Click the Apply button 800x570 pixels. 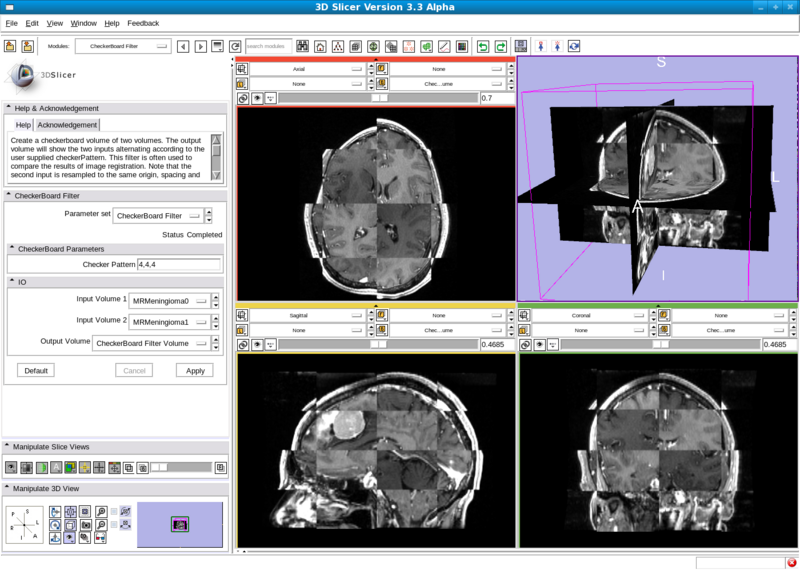coord(194,370)
